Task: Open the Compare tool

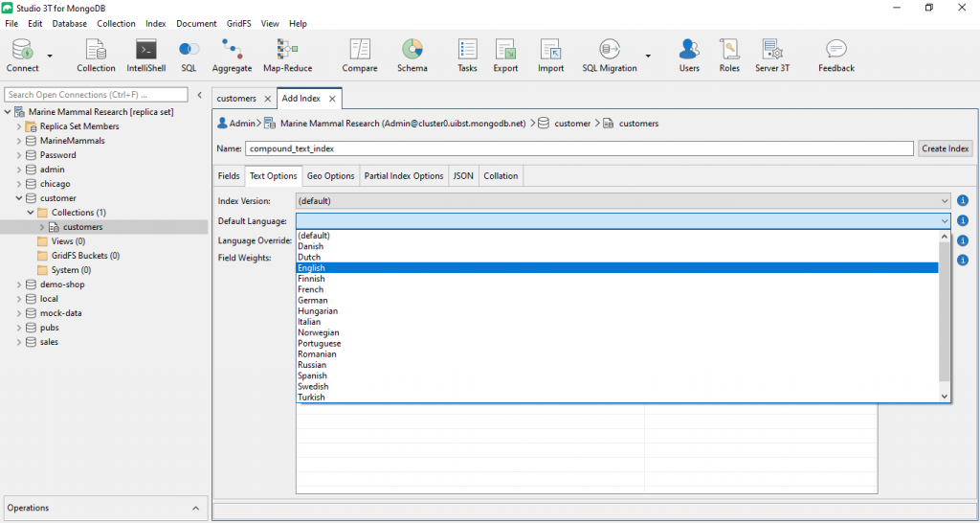Action: [x=360, y=56]
